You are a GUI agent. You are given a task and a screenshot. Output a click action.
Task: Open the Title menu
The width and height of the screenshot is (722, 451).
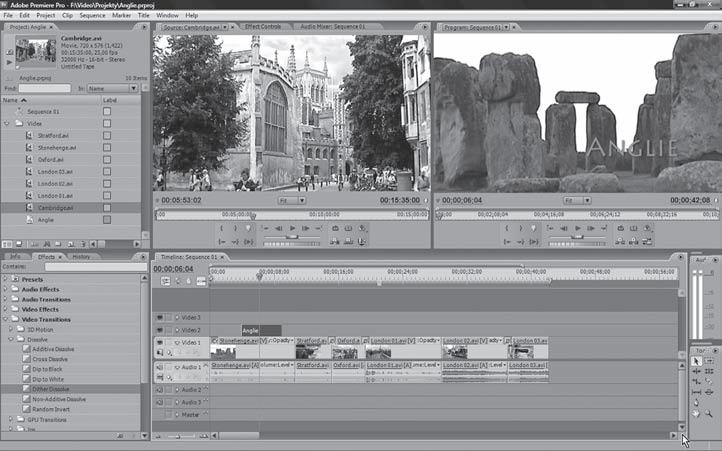[x=144, y=15]
